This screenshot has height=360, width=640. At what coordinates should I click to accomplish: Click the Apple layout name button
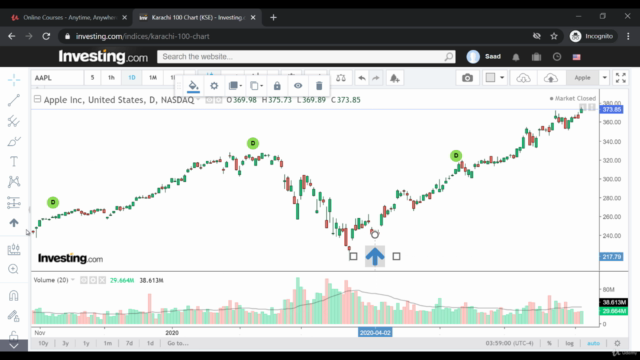(x=582, y=78)
